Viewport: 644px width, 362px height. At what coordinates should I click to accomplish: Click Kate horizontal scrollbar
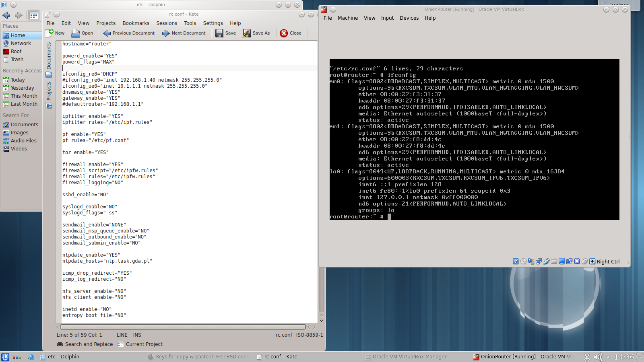pyautogui.click(x=183, y=327)
